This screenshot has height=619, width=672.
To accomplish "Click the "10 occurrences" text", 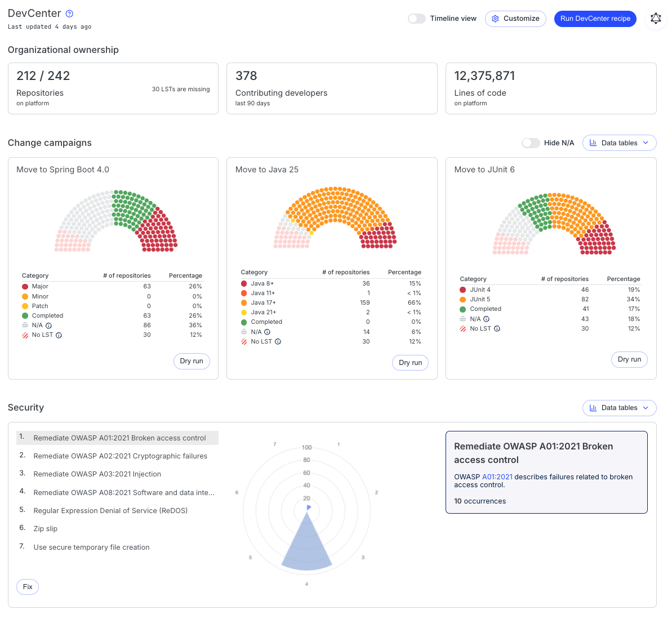I will click(480, 501).
